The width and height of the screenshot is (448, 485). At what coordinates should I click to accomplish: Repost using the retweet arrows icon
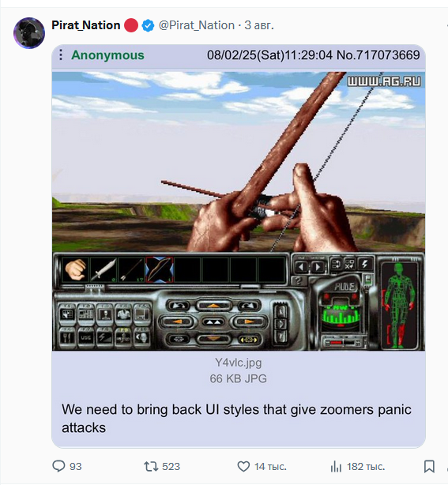[151, 466]
